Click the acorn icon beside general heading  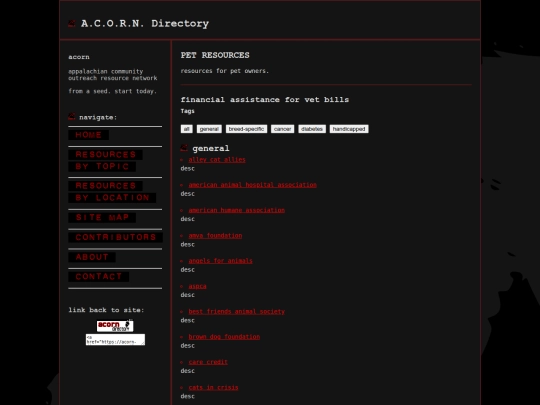184,148
